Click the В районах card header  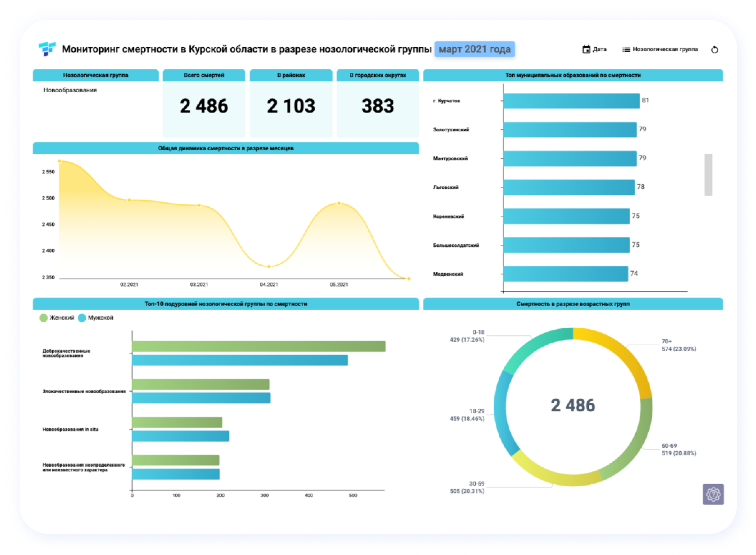tap(291, 75)
